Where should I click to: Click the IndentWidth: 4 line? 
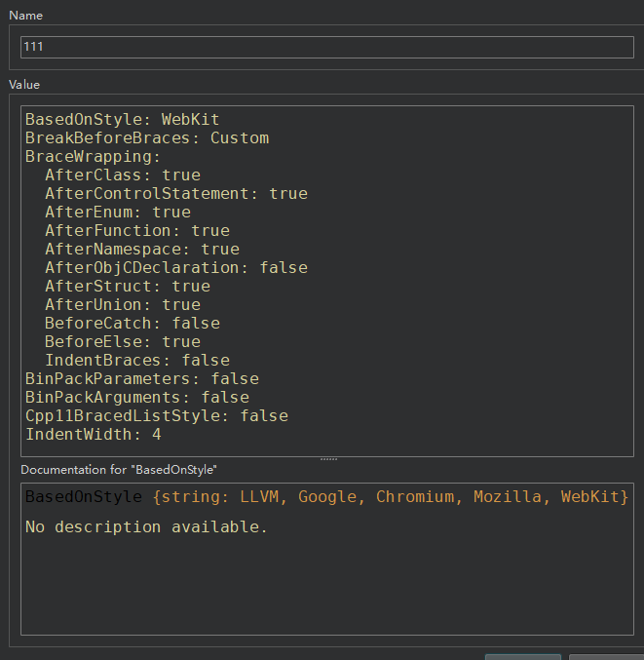[x=93, y=435]
